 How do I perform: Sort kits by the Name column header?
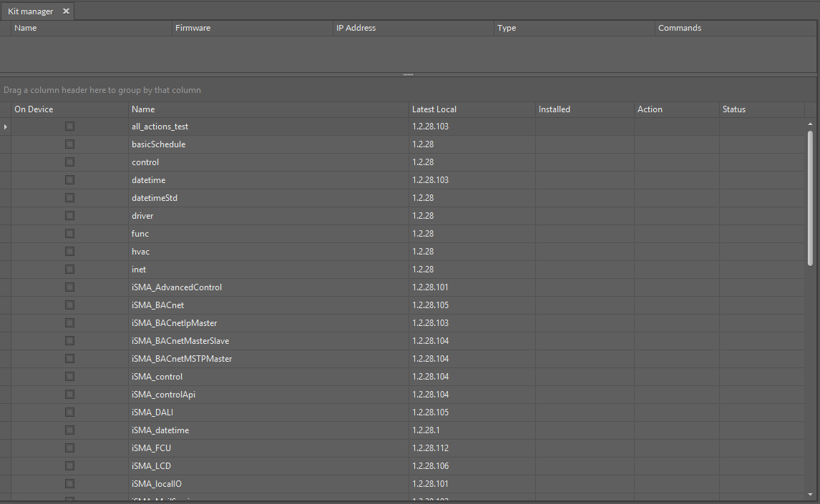coord(143,109)
